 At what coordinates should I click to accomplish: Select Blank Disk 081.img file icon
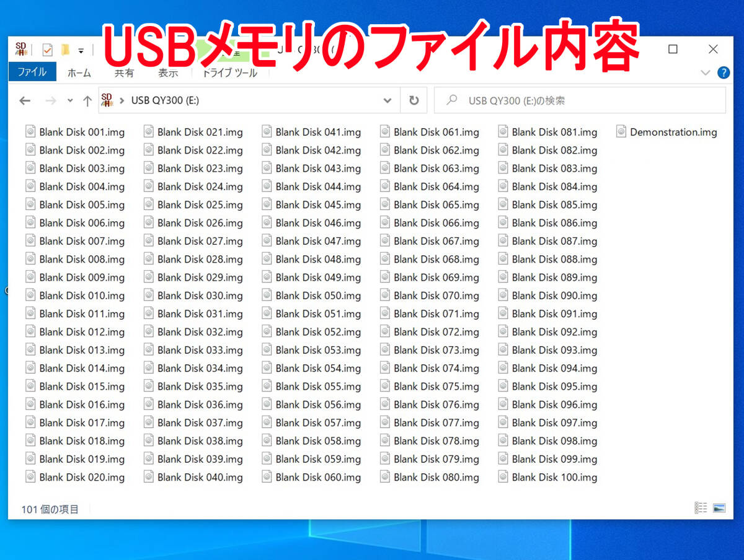pyautogui.click(x=503, y=131)
